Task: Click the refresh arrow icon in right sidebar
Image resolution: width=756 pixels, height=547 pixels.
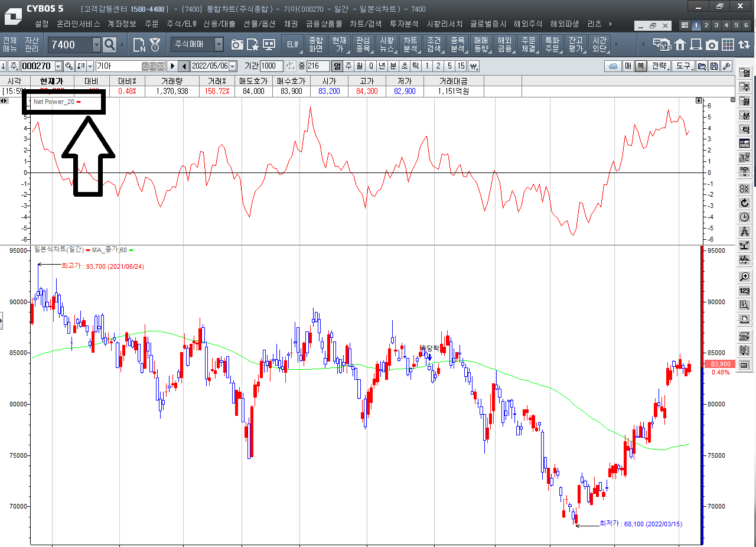Action: [744, 203]
